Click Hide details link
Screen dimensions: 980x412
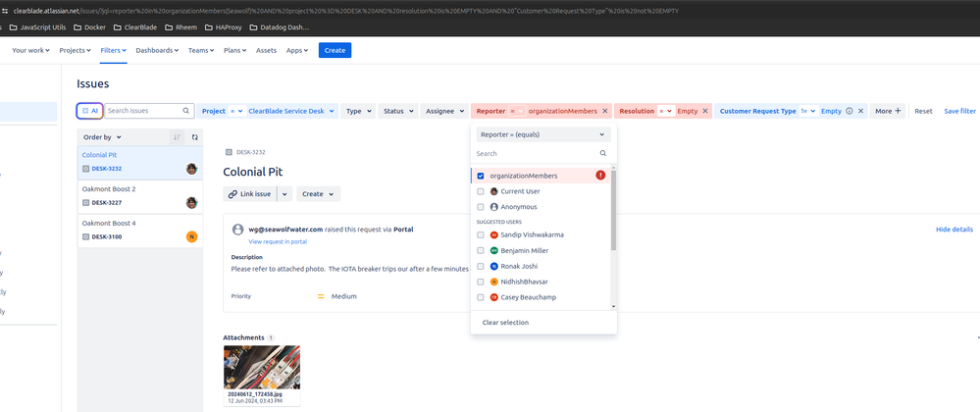click(x=954, y=230)
